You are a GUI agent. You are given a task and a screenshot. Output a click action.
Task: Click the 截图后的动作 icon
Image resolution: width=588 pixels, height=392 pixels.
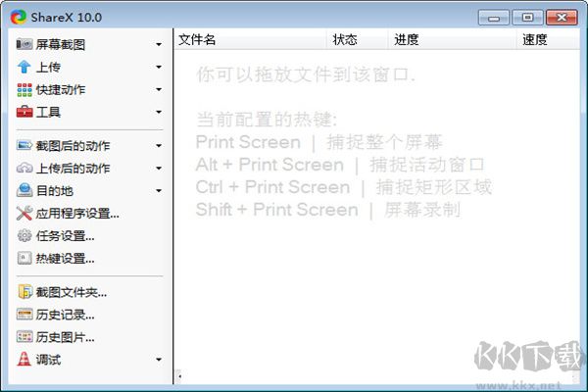(24, 145)
